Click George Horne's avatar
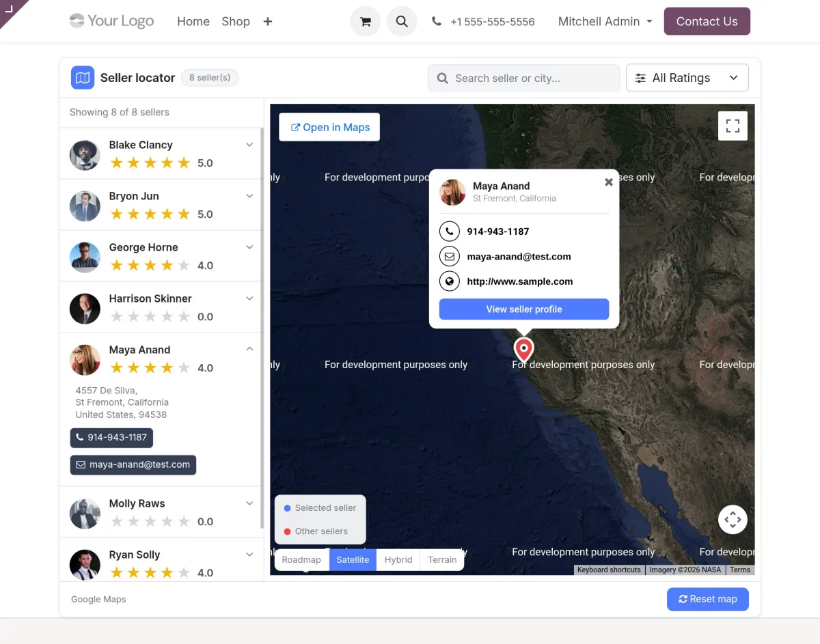This screenshot has height=644, width=820. 85,257
